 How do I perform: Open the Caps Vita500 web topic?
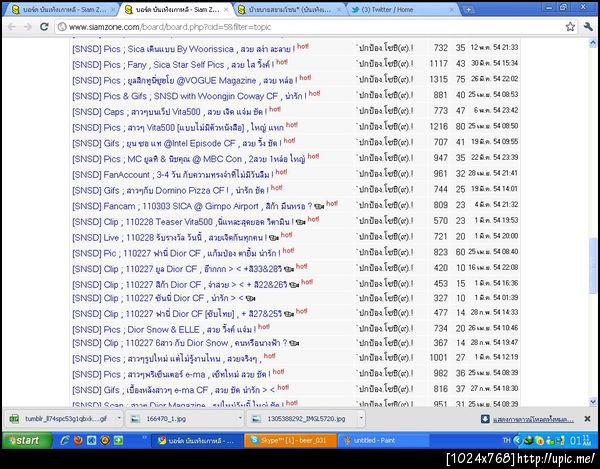[169, 112]
